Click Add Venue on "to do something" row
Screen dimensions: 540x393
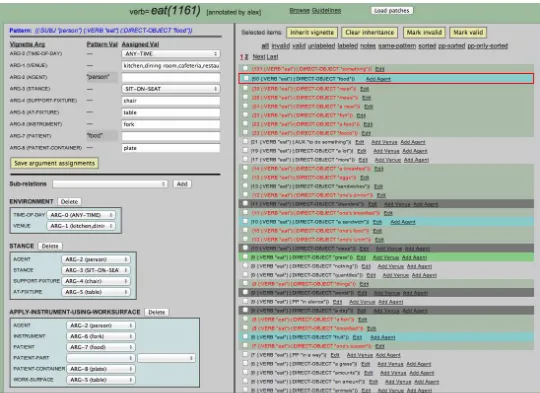click(x=384, y=142)
